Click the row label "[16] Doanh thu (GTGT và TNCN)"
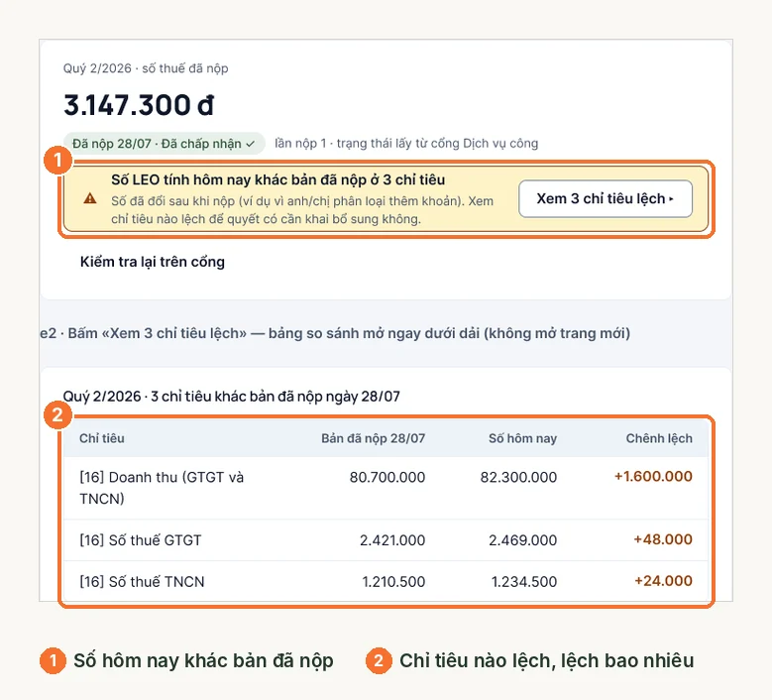Screen dimensions: 772x700 (x=162, y=488)
